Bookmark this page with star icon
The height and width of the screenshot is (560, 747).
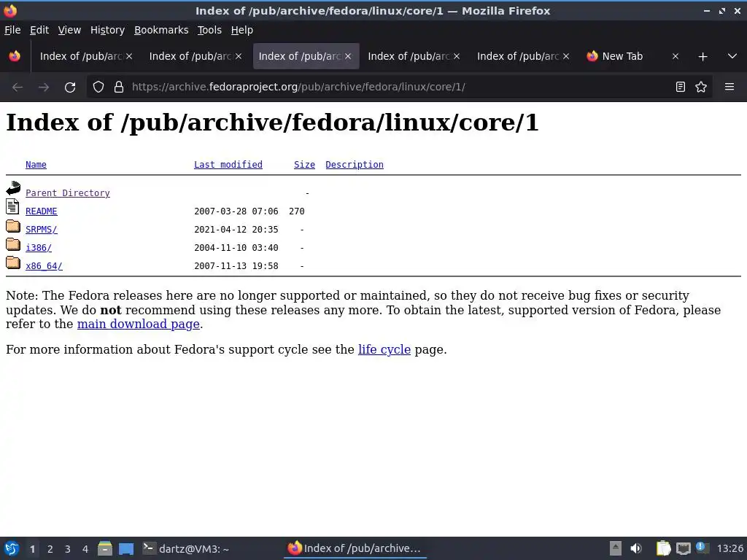701,87
